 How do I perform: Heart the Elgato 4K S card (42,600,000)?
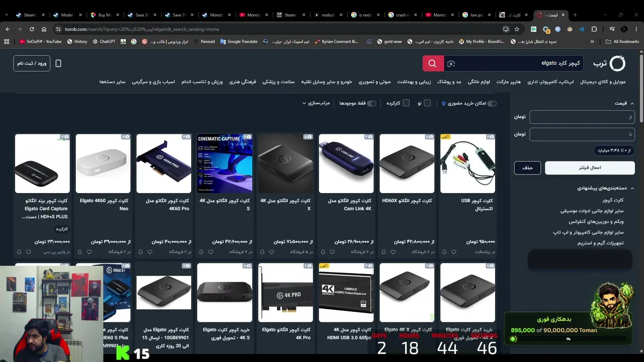pos(211,252)
